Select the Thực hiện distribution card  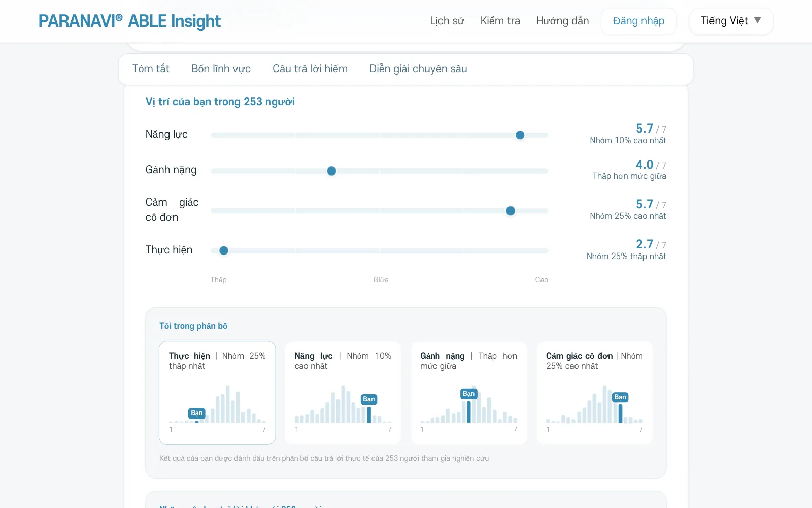[x=217, y=393]
